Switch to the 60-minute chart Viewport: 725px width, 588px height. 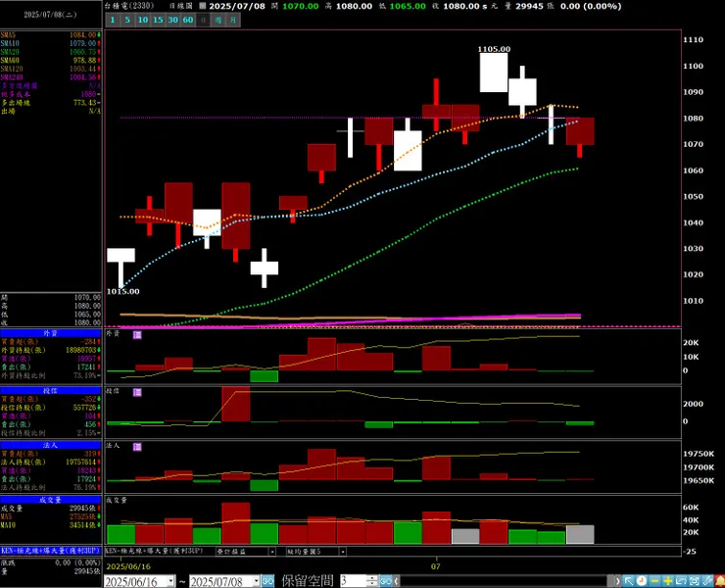tap(188, 20)
